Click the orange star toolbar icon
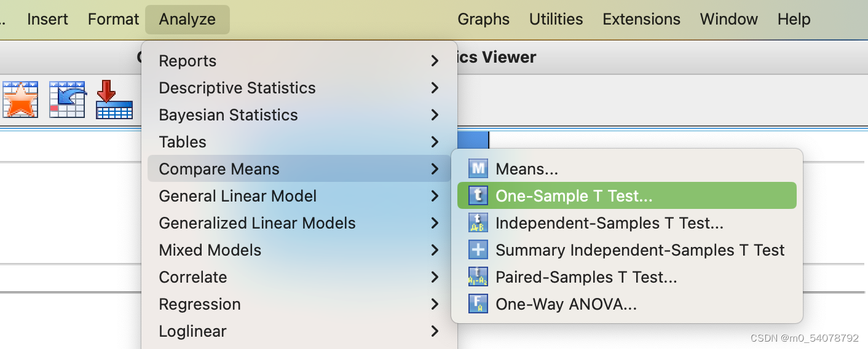The image size is (868, 349). (x=21, y=100)
